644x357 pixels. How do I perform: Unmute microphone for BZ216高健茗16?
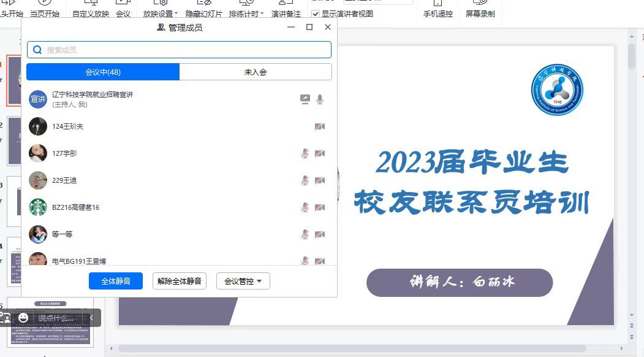pyautogui.click(x=305, y=207)
